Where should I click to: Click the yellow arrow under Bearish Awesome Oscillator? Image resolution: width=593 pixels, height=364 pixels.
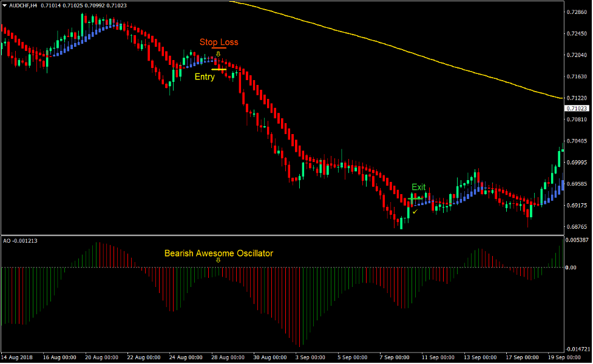(x=219, y=260)
